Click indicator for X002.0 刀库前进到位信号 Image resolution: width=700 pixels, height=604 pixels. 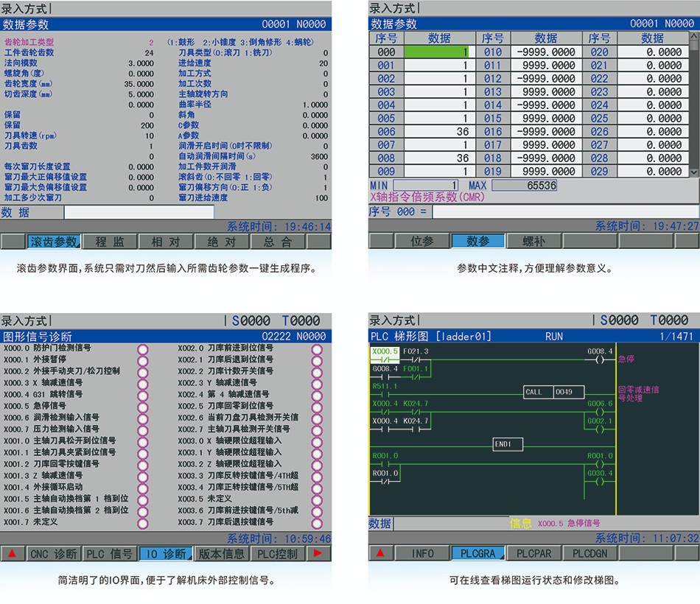[x=317, y=350]
